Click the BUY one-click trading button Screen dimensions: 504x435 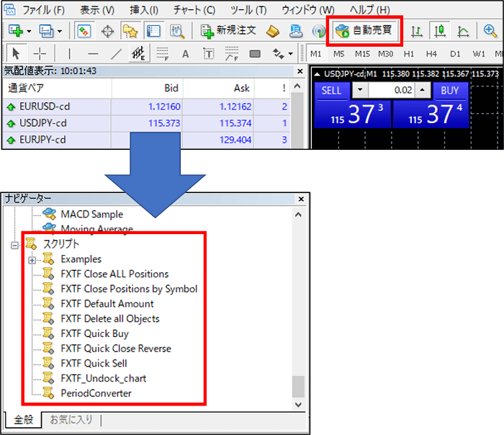[450, 91]
